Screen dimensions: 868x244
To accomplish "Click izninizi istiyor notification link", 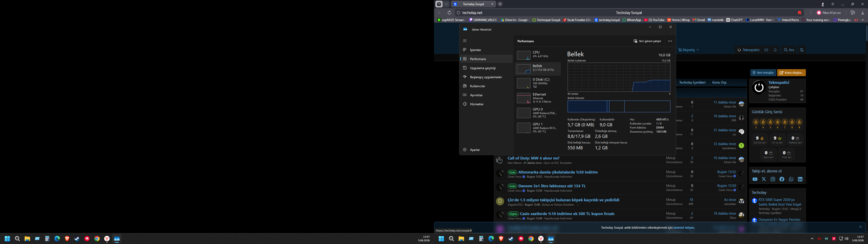I will click(684, 228).
